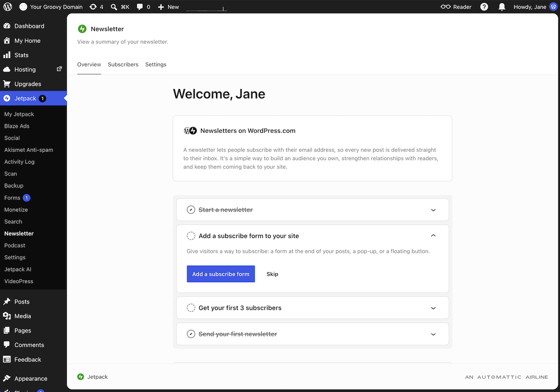560x392 pixels.
Task: Switch to the Overview tab
Action: tap(89, 64)
